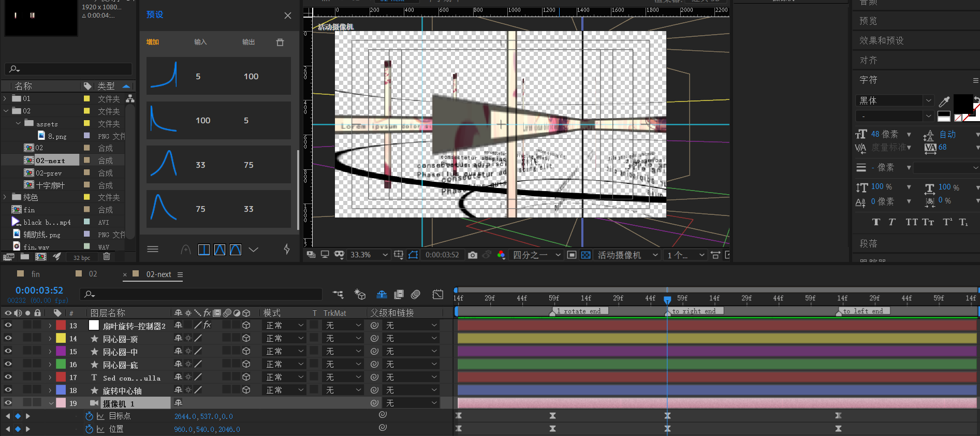Delete the preset using the trash icon
This screenshot has height=436, width=980.
coord(280,42)
